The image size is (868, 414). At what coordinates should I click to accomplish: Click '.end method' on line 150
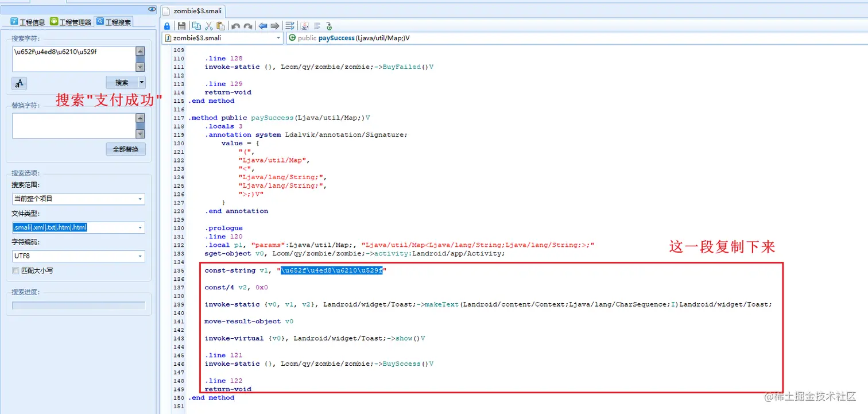(x=211, y=397)
